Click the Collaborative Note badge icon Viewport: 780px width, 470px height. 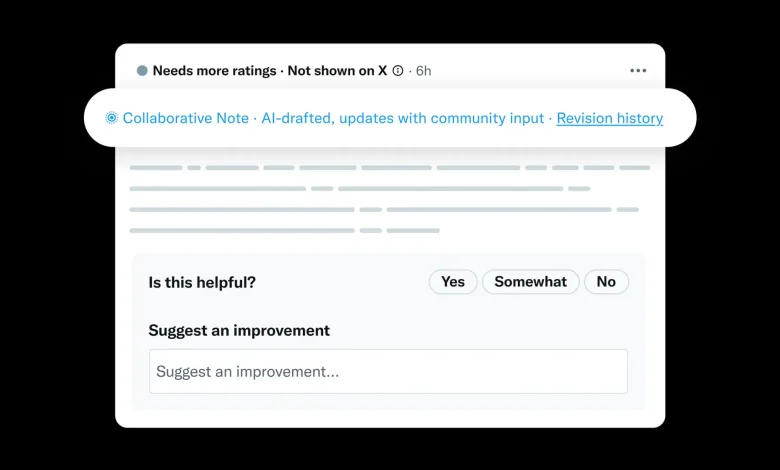112,118
